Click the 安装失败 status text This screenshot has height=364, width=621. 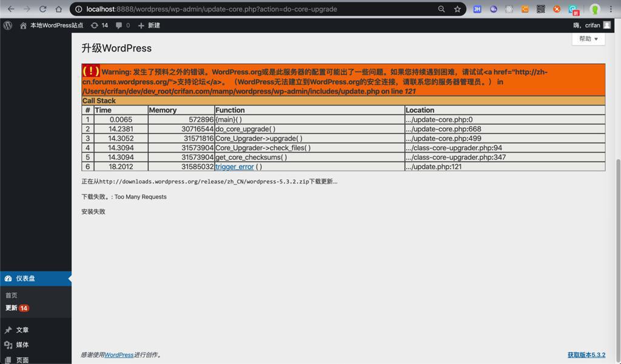pyautogui.click(x=93, y=211)
